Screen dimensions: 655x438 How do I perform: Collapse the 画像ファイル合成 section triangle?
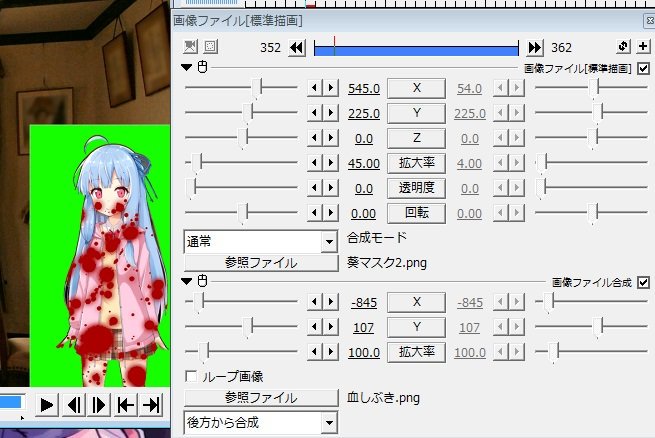[187, 281]
